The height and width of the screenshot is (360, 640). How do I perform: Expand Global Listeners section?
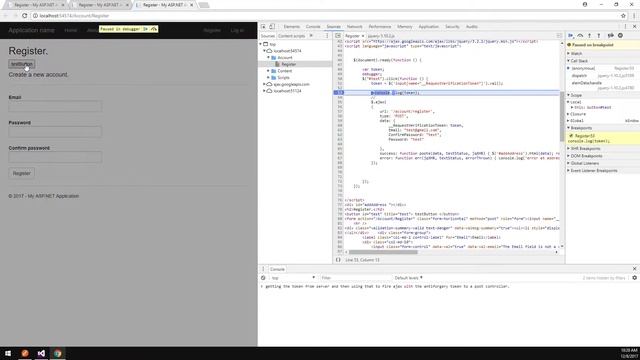click(x=584, y=163)
